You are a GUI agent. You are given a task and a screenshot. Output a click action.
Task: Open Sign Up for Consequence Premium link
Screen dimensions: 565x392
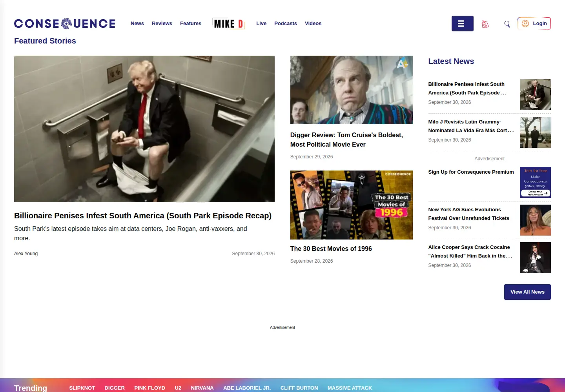(x=471, y=172)
